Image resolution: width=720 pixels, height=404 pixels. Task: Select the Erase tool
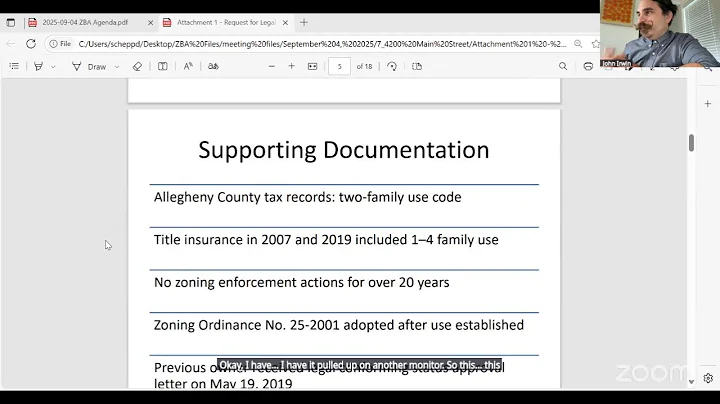pos(137,67)
